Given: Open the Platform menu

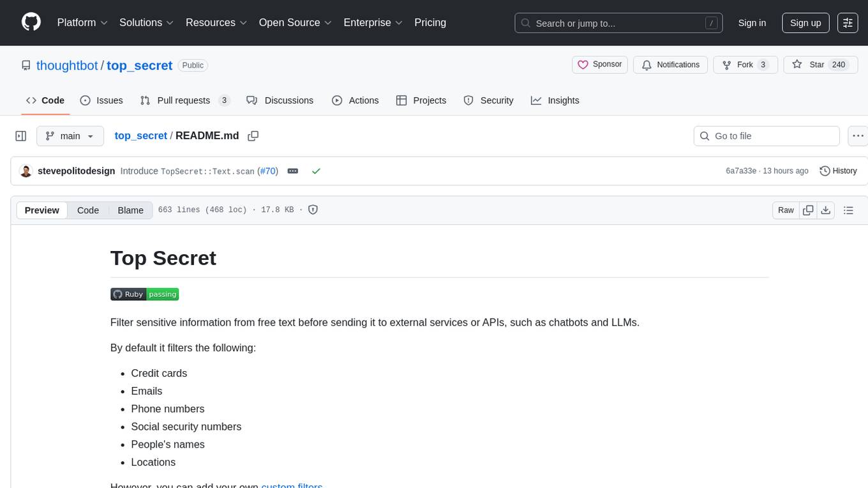Looking at the screenshot, I should pyautogui.click(x=82, y=22).
